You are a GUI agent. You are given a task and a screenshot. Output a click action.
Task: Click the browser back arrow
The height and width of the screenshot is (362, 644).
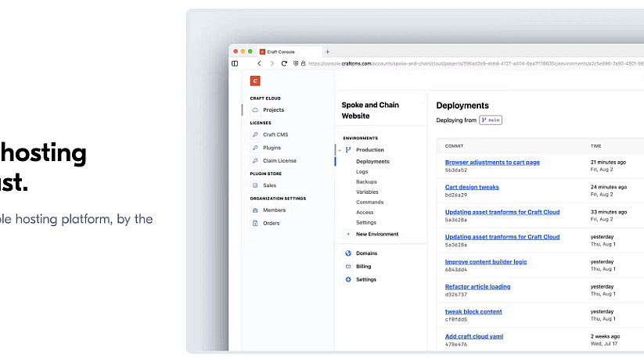pyautogui.click(x=259, y=63)
